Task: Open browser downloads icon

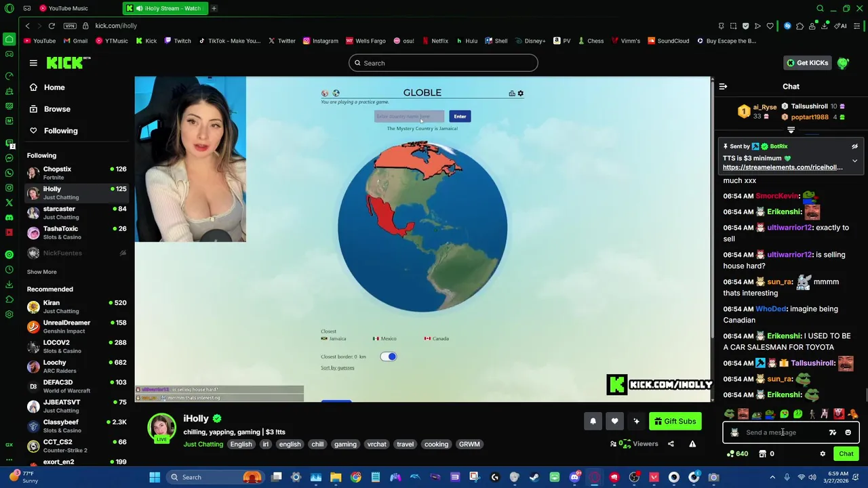Action: coord(825,26)
